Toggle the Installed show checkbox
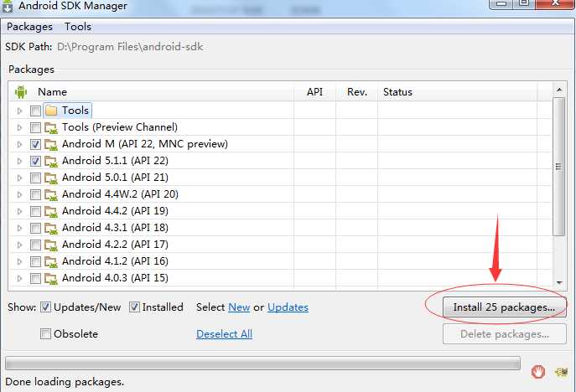Screen dimensions: 576x392 tap(134, 307)
